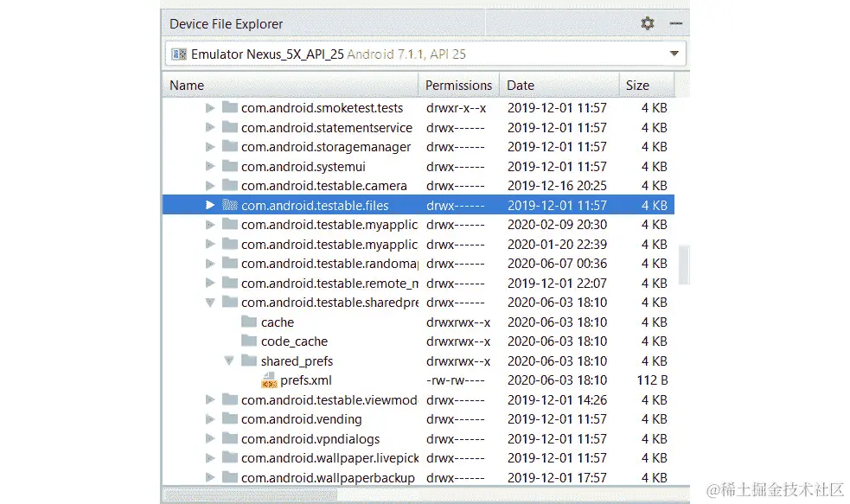
Task: Sort by the Size column header
Action: [x=648, y=85]
